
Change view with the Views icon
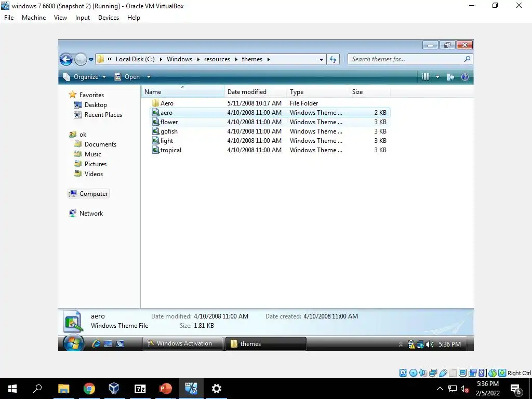pyautogui.click(x=425, y=77)
